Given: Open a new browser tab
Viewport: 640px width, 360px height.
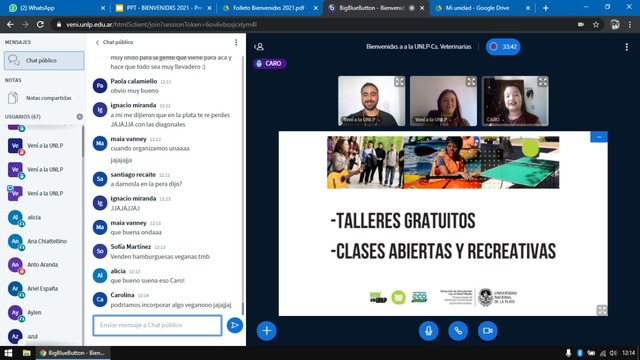Looking at the screenshot, I should pyautogui.click(x=545, y=8).
